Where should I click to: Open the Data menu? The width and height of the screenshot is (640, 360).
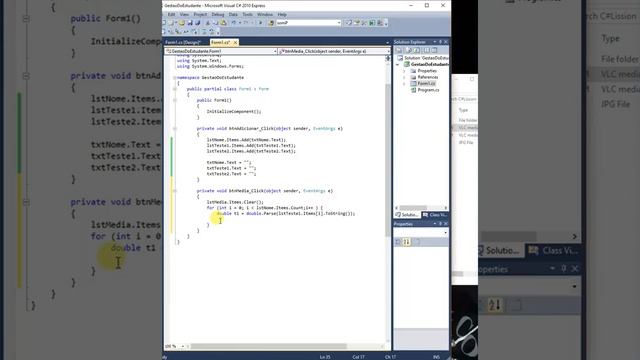click(x=233, y=14)
